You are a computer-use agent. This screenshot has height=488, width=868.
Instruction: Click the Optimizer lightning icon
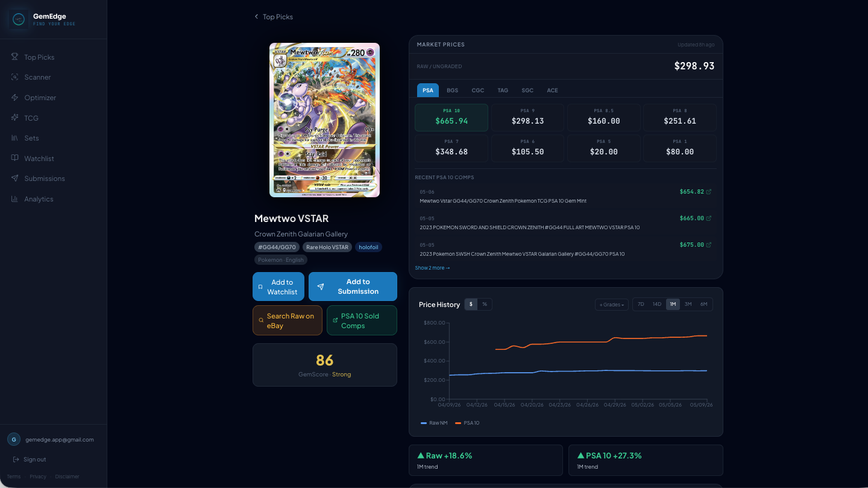(x=14, y=97)
